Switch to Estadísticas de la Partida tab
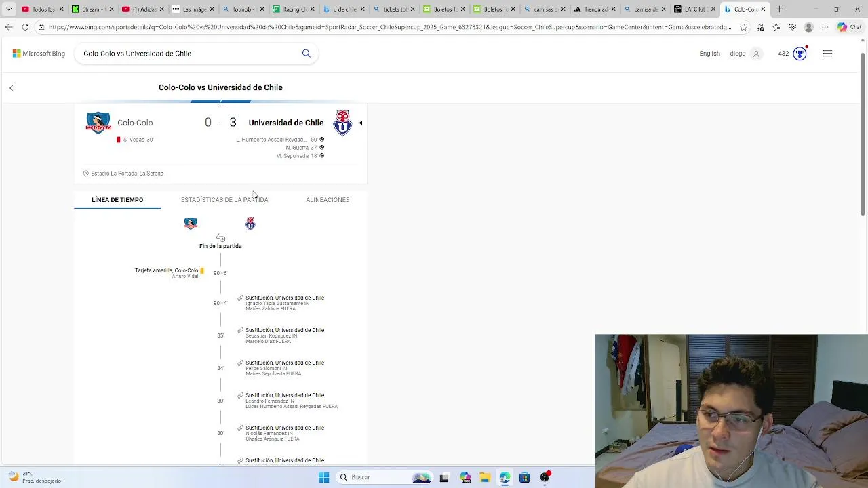 click(x=224, y=200)
